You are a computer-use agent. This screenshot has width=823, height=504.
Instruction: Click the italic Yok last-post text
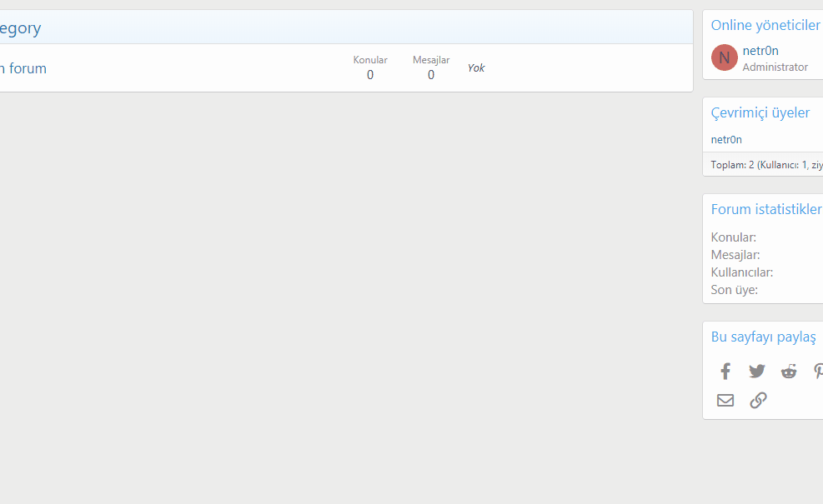tap(476, 67)
